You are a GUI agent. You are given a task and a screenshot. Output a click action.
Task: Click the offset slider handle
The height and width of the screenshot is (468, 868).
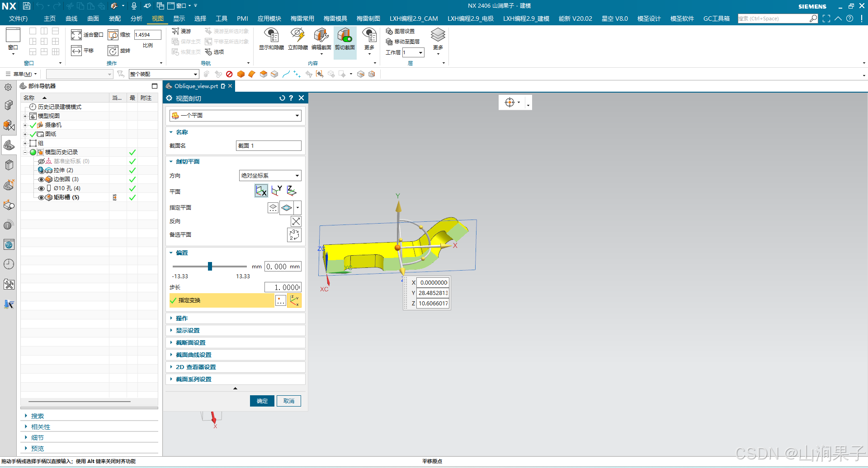pos(210,267)
